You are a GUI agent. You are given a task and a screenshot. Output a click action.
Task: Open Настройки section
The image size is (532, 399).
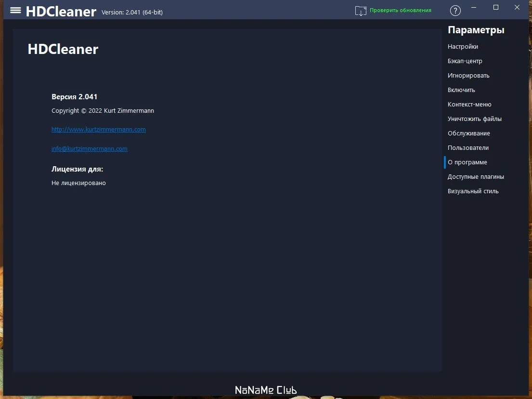point(463,47)
